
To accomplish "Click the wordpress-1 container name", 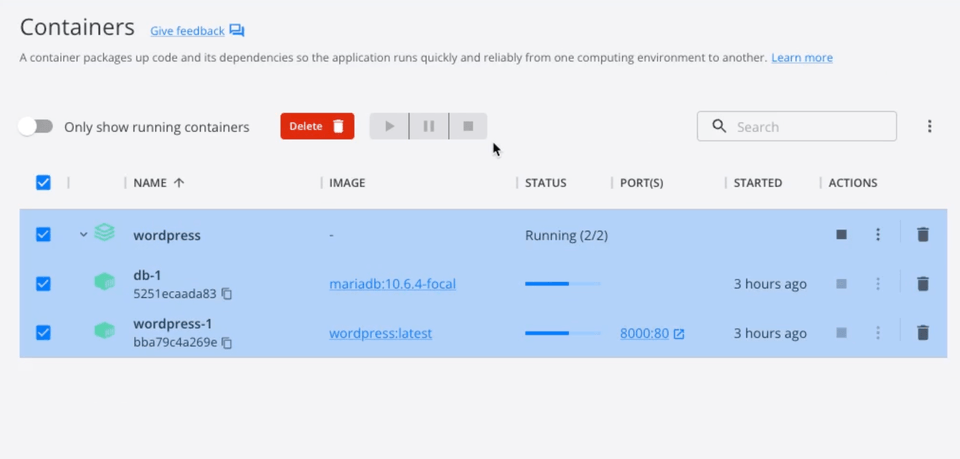I will pyautogui.click(x=173, y=324).
